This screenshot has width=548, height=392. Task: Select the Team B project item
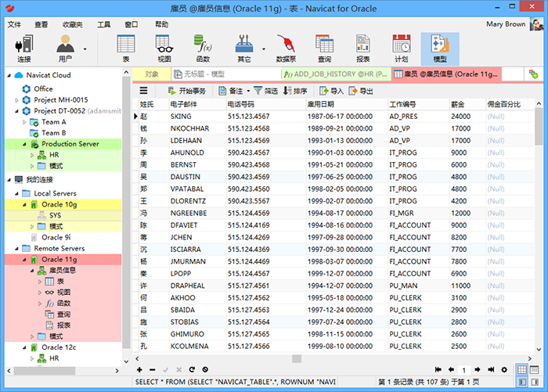53,133
